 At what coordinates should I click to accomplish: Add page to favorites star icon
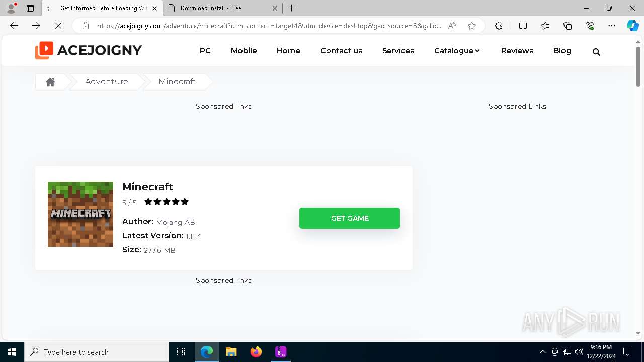click(x=472, y=26)
